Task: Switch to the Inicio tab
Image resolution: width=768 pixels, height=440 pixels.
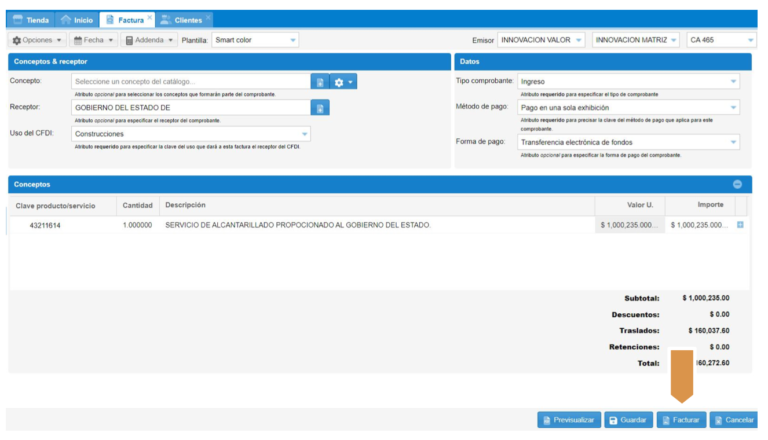Action: [x=77, y=19]
